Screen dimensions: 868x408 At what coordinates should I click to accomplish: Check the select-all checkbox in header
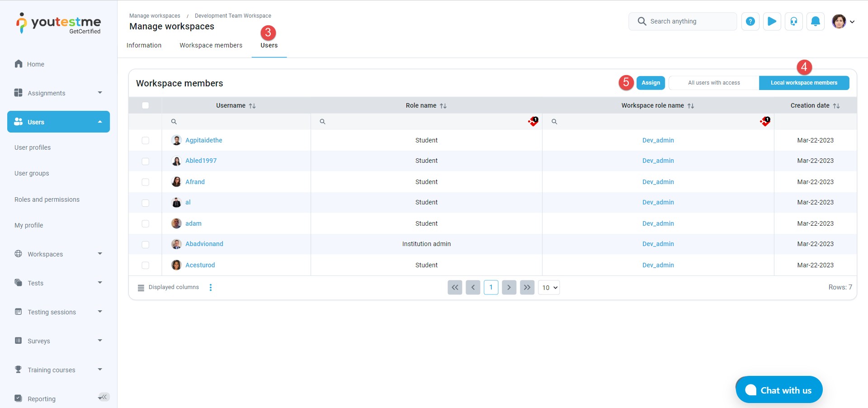(x=145, y=105)
